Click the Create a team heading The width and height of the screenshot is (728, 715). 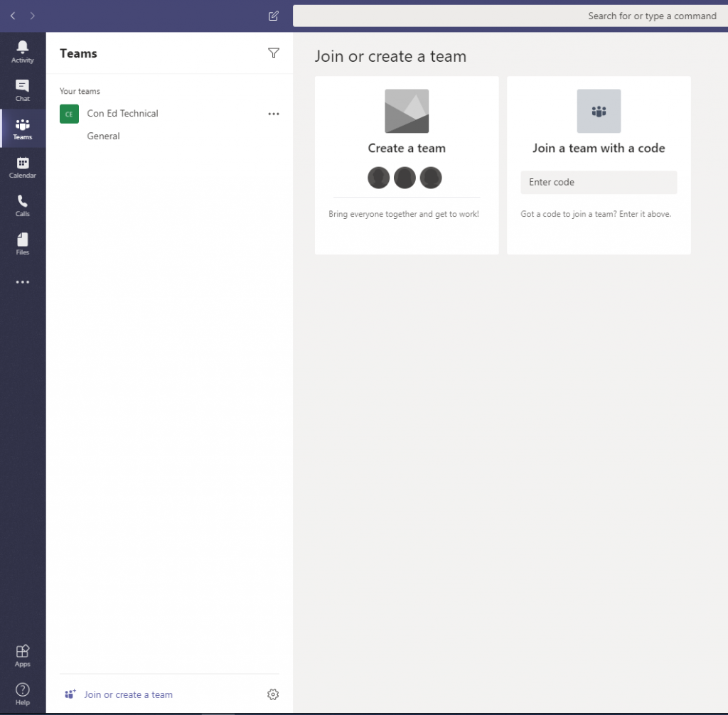click(x=407, y=148)
